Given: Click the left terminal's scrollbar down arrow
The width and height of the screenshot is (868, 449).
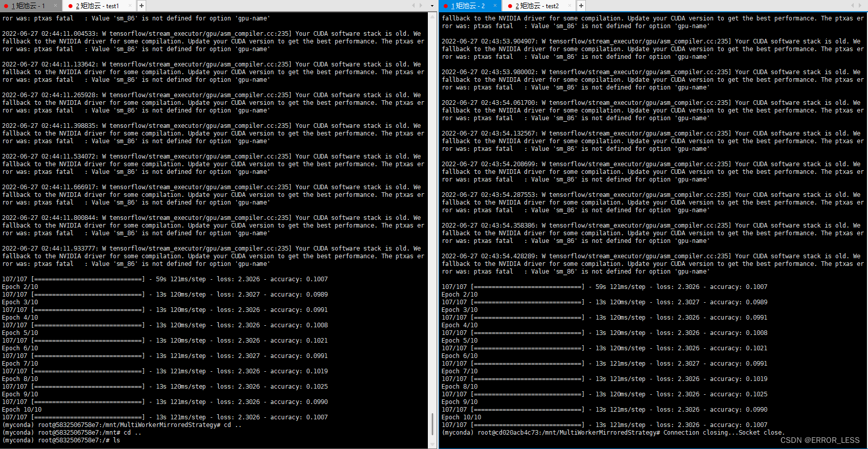Looking at the screenshot, I should click(433, 444).
